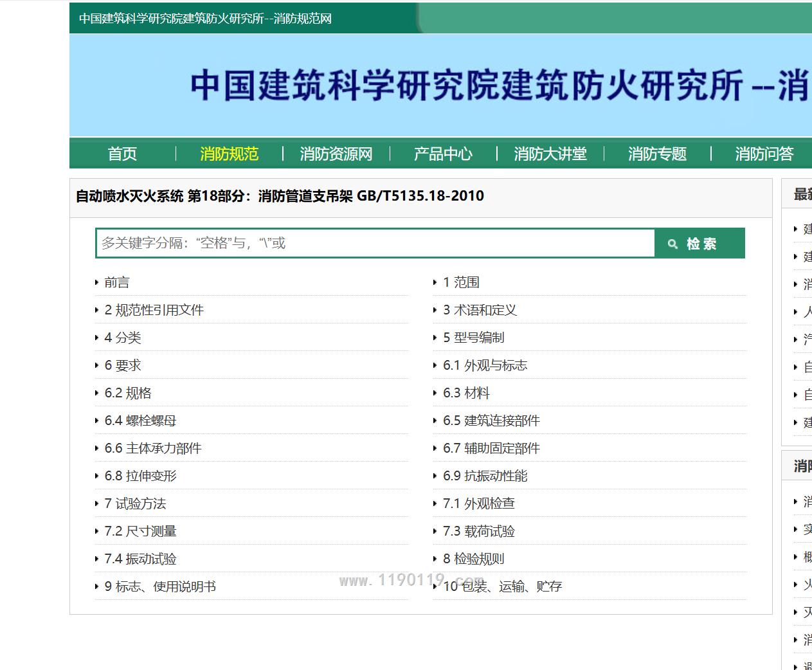View section 7.1 外观检查
812x670 pixels.
[x=479, y=503]
